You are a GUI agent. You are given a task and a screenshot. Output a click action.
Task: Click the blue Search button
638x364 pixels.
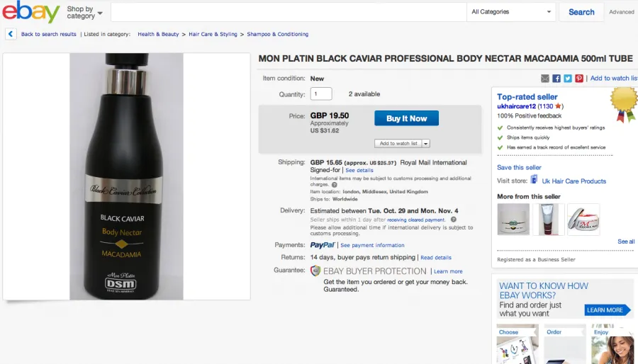pos(581,12)
